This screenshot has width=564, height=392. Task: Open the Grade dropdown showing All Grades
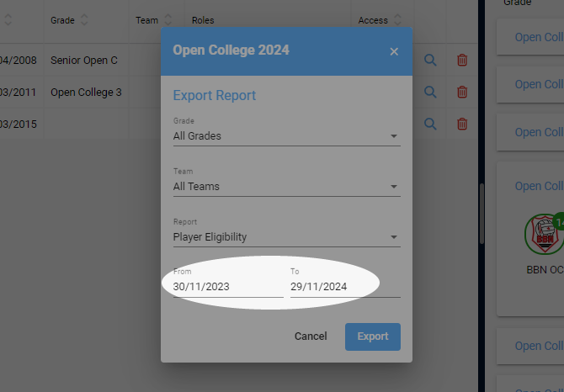click(x=287, y=136)
